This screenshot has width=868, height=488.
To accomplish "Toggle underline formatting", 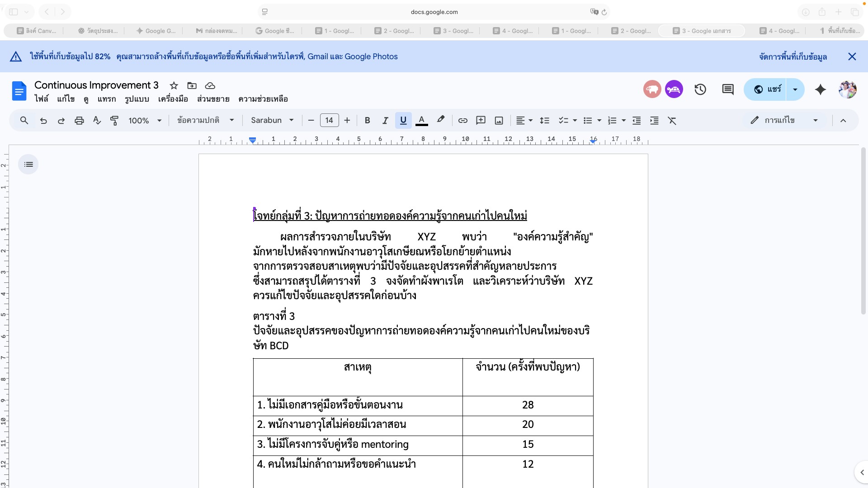I will pos(403,121).
